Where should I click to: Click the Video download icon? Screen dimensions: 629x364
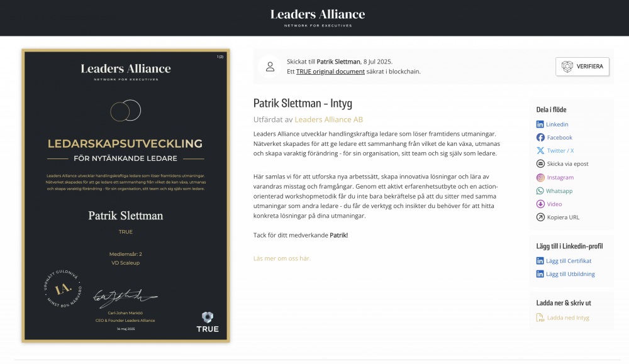(540, 204)
